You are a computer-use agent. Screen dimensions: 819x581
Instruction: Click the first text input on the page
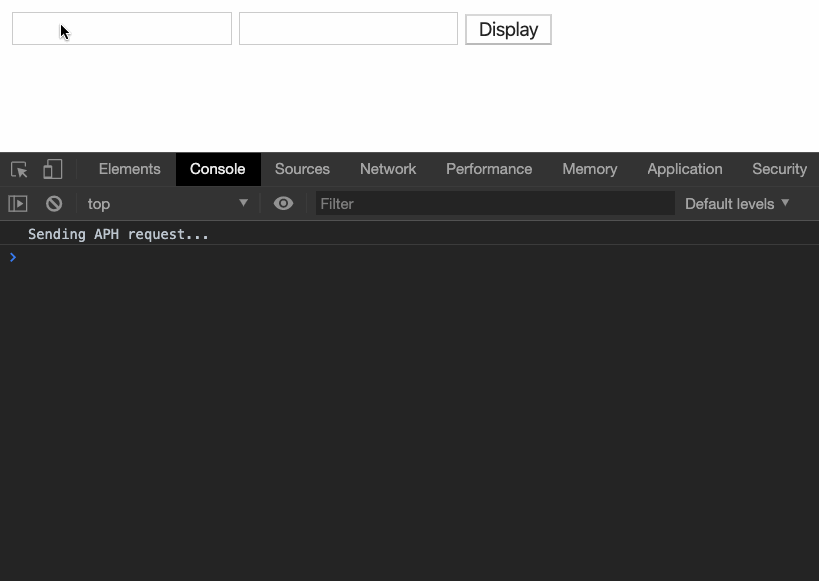(121, 28)
